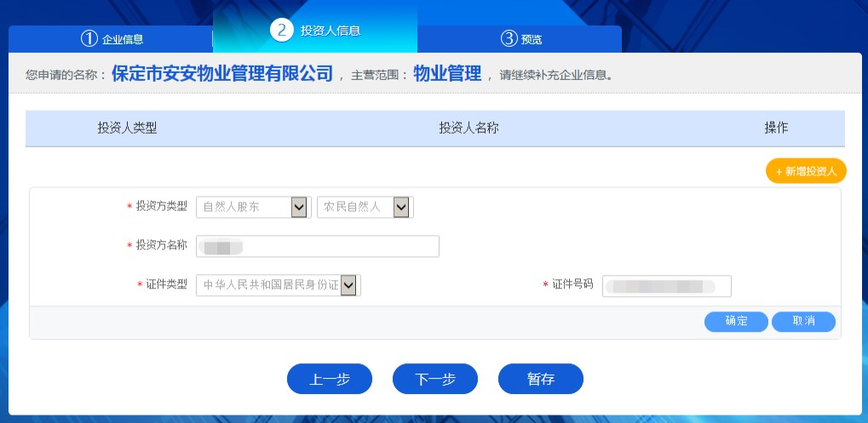Confirm investor entry with 确定
This screenshot has height=423, width=868.
pyautogui.click(x=736, y=321)
